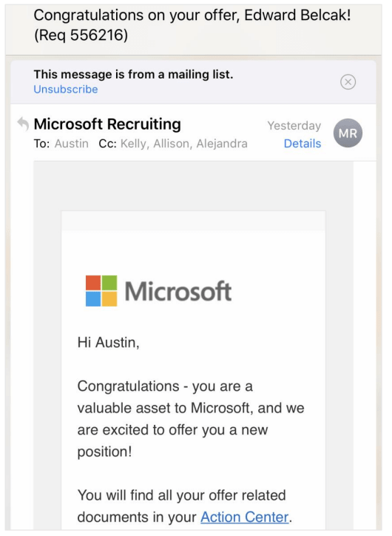The height and width of the screenshot is (536, 392).
Task: Tap the Yesterday date label
Action: tap(294, 126)
